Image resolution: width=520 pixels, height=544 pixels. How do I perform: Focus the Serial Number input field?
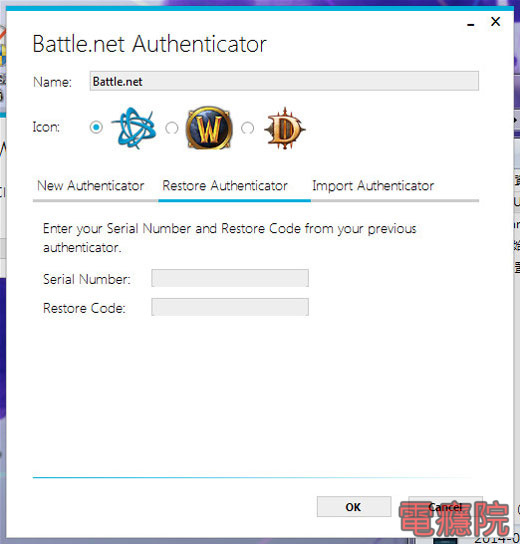click(x=230, y=278)
